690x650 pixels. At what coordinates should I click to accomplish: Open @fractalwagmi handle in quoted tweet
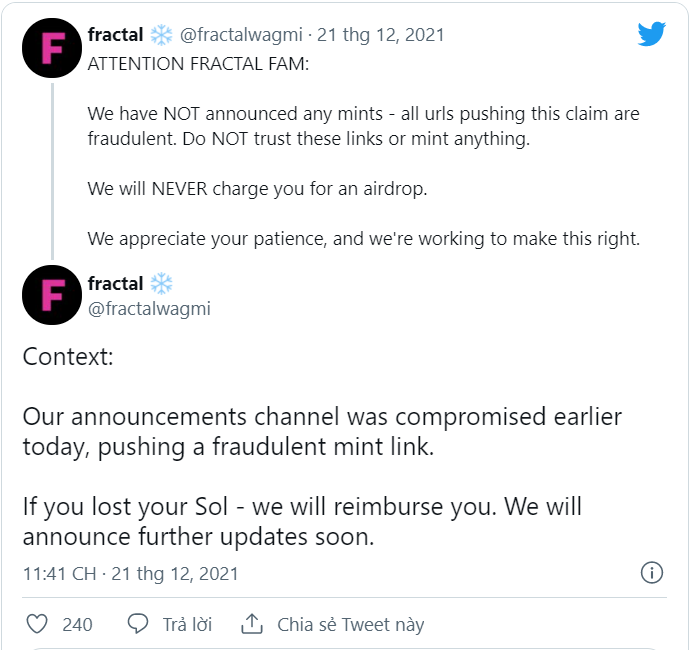(x=243, y=35)
